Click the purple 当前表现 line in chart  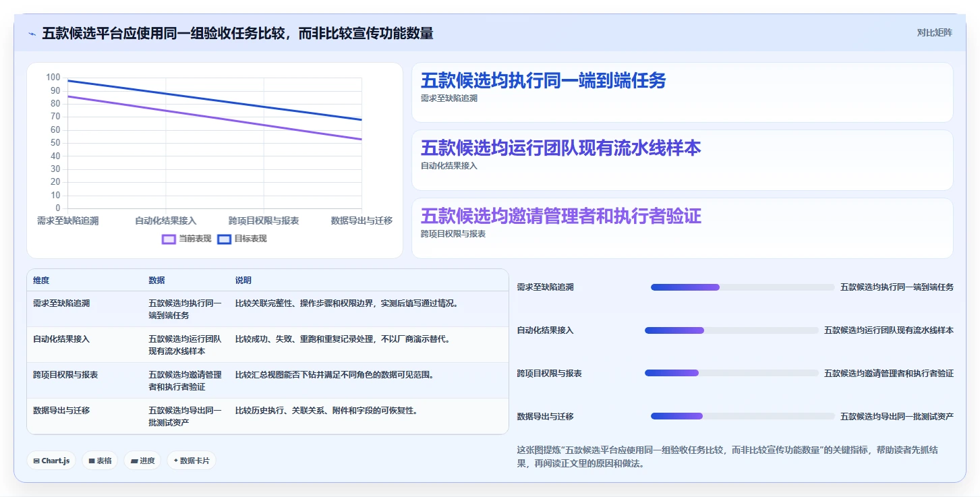214,118
